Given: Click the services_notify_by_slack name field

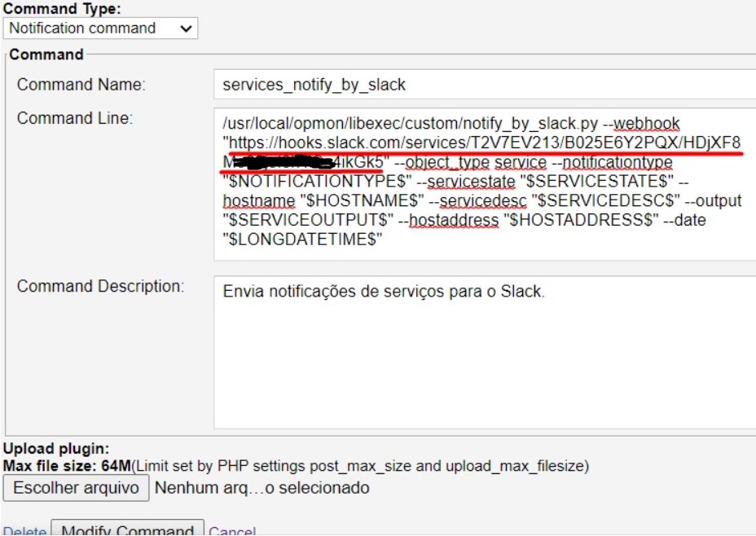Looking at the screenshot, I should tap(485, 85).
